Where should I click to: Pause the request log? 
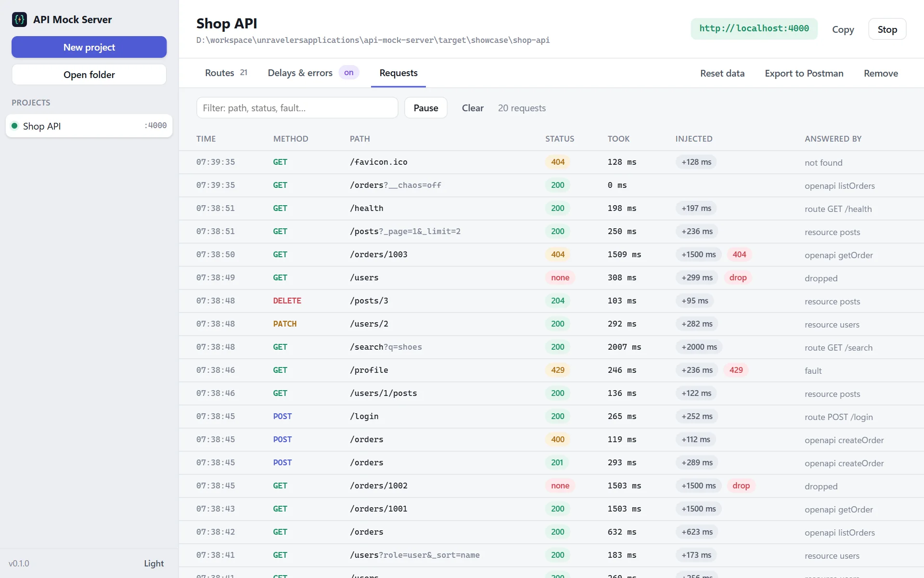point(425,108)
